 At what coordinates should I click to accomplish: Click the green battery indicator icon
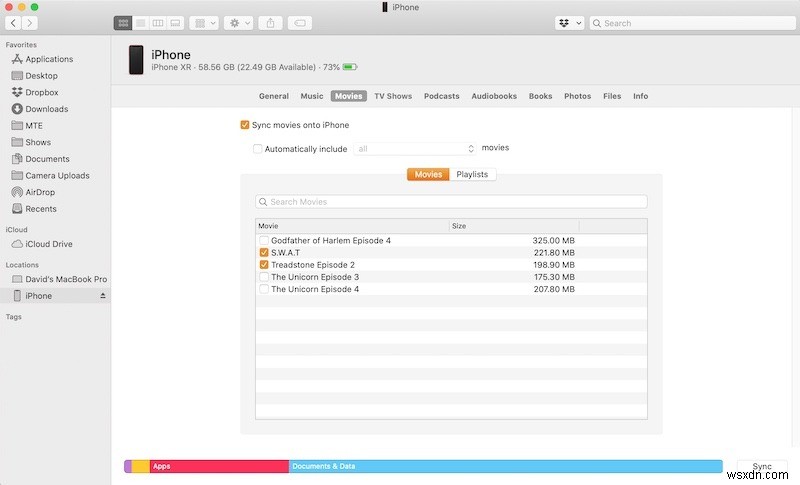(x=350, y=67)
